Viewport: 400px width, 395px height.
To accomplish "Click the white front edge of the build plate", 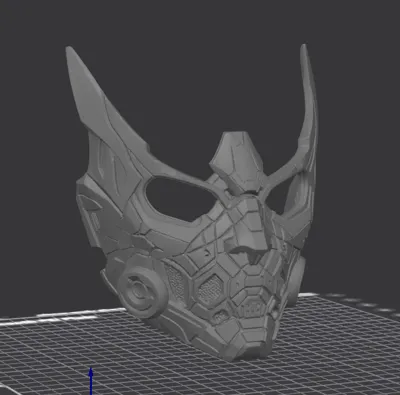I will [63, 316].
